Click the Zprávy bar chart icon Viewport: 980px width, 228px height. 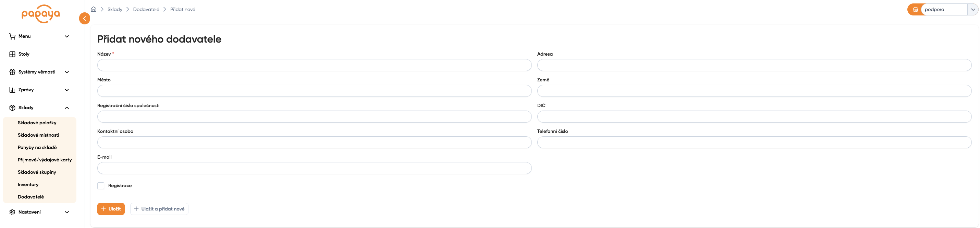(12, 90)
